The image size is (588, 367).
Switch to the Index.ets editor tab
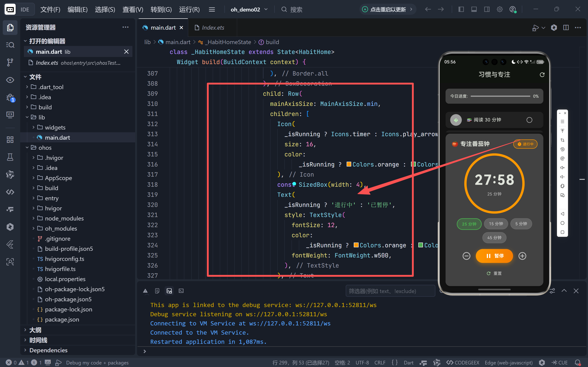point(213,28)
